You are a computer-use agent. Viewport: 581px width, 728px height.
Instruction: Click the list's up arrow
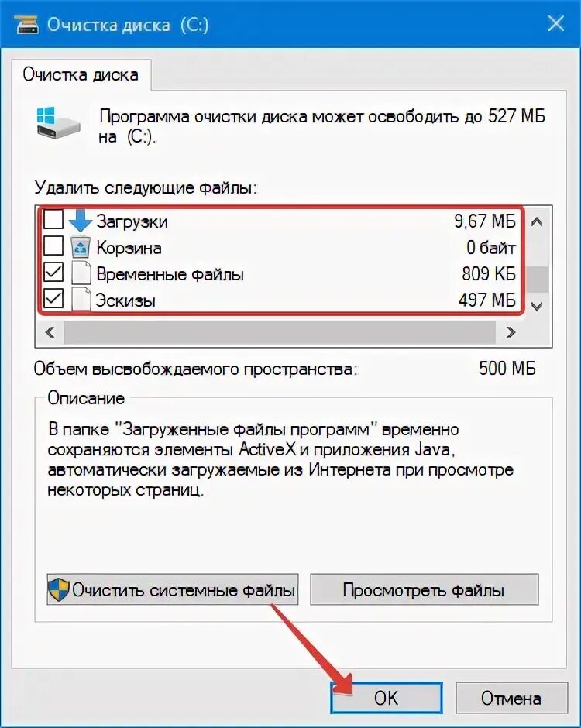[x=537, y=222]
